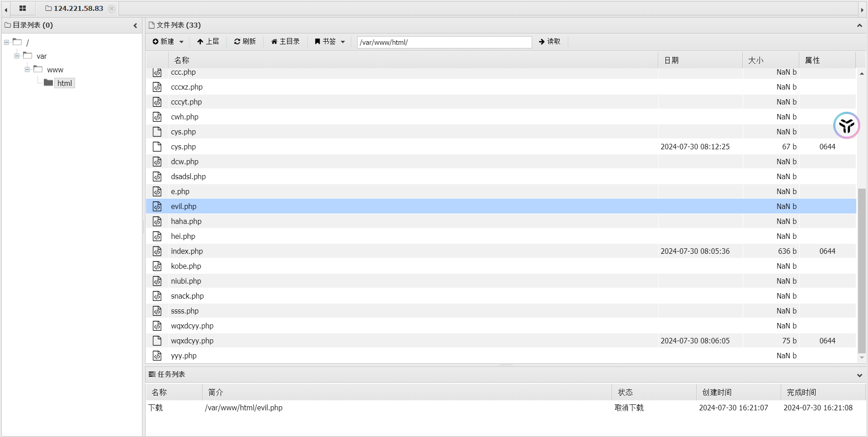
Task: Select the www folder label
Action: click(55, 70)
